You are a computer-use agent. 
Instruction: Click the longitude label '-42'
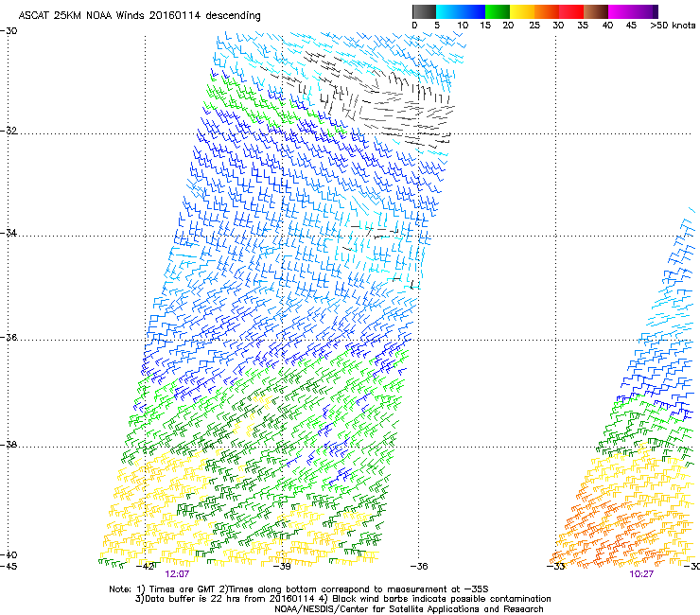point(145,567)
